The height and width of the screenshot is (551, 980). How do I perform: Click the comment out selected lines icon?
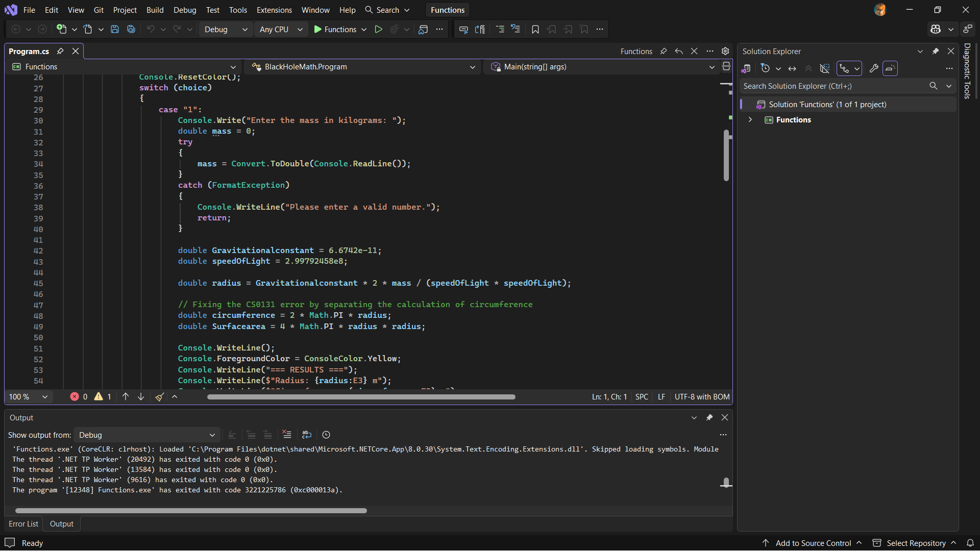(500, 30)
